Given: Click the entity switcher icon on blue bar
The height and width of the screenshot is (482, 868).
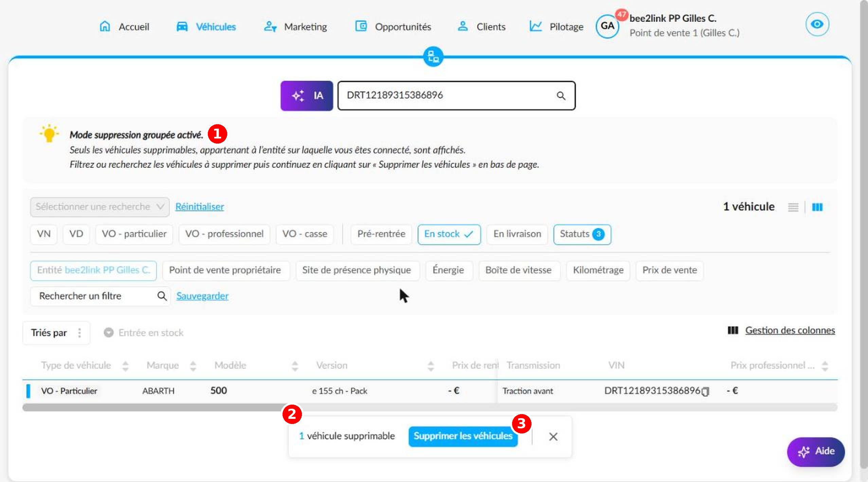Looking at the screenshot, I should coord(433,56).
